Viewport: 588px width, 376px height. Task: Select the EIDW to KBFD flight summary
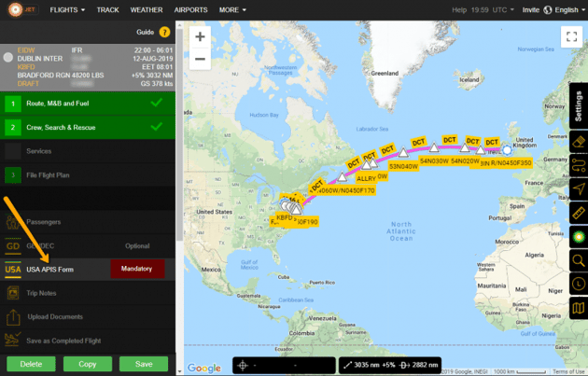pyautogui.click(x=88, y=67)
